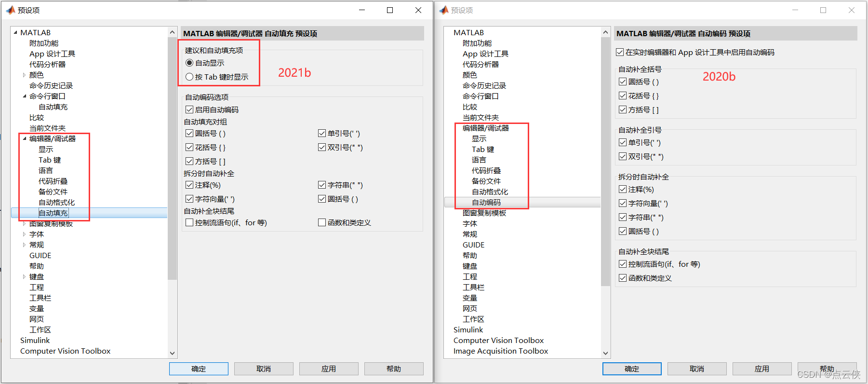Maximize the left 预设项 window
This screenshot has height=384, width=868.
coord(390,10)
